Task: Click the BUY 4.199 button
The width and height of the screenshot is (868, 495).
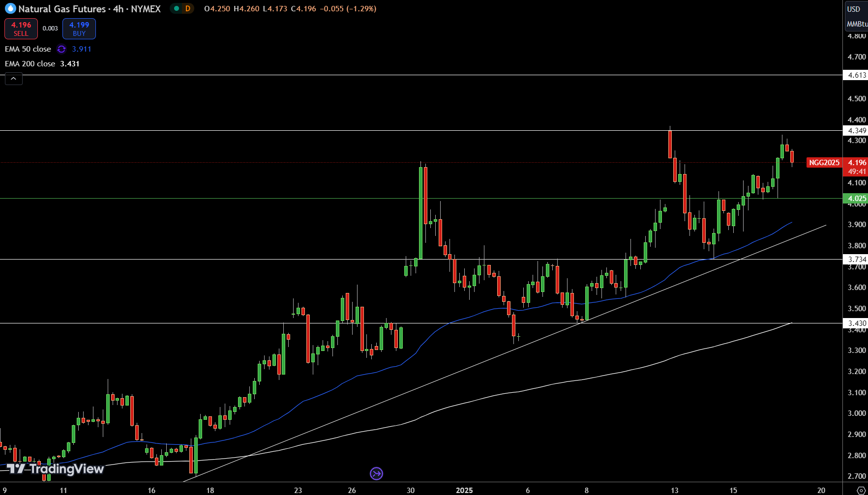Action: click(x=79, y=29)
